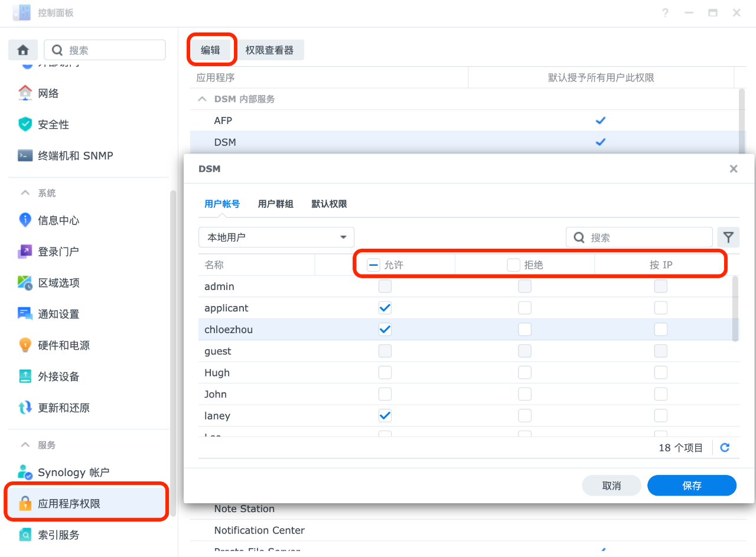This screenshot has width=756, height=557.
Task: Click the External Devices icon
Action: pos(25,376)
